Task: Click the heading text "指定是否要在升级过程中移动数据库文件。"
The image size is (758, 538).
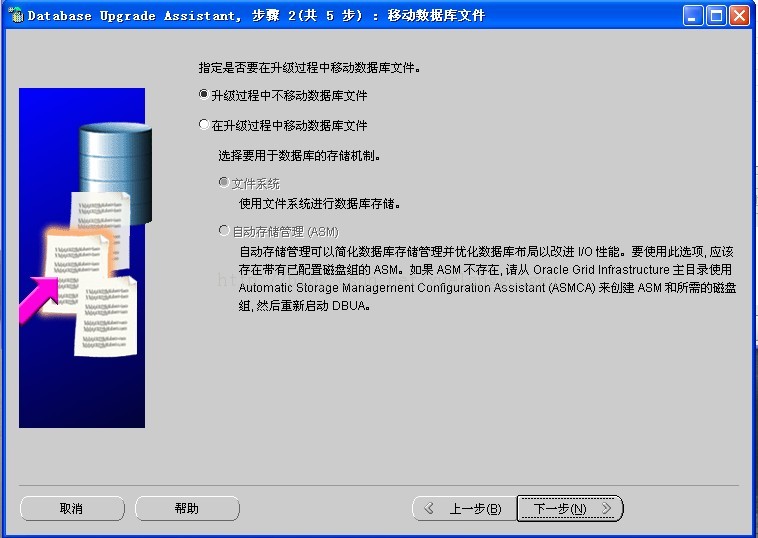Action: click(x=309, y=68)
